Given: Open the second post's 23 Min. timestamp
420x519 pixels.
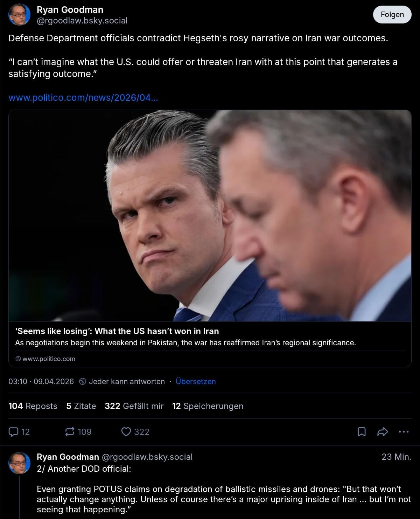Looking at the screenshot, I should 396,457.
